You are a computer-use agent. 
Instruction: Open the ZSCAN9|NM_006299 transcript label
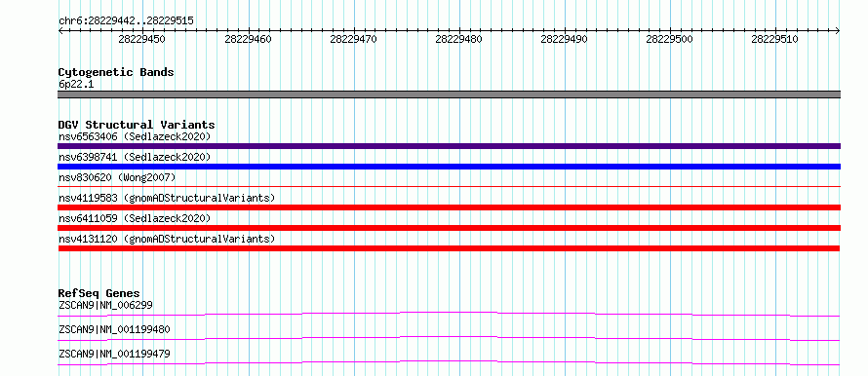coord(105,305)
